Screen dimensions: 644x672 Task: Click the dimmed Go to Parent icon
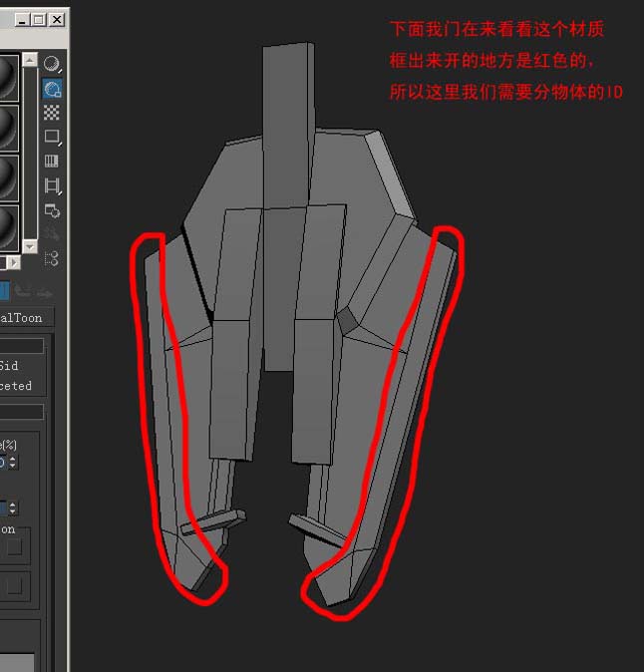click(x=22, y=292)
